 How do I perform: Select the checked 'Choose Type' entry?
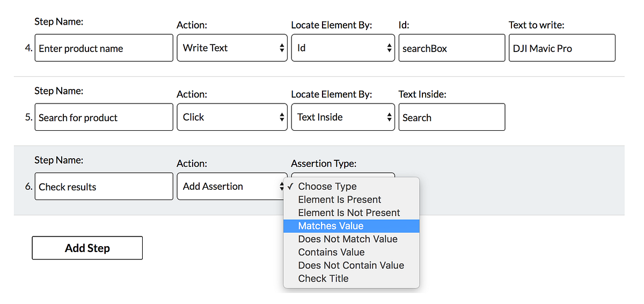[327, 187]
